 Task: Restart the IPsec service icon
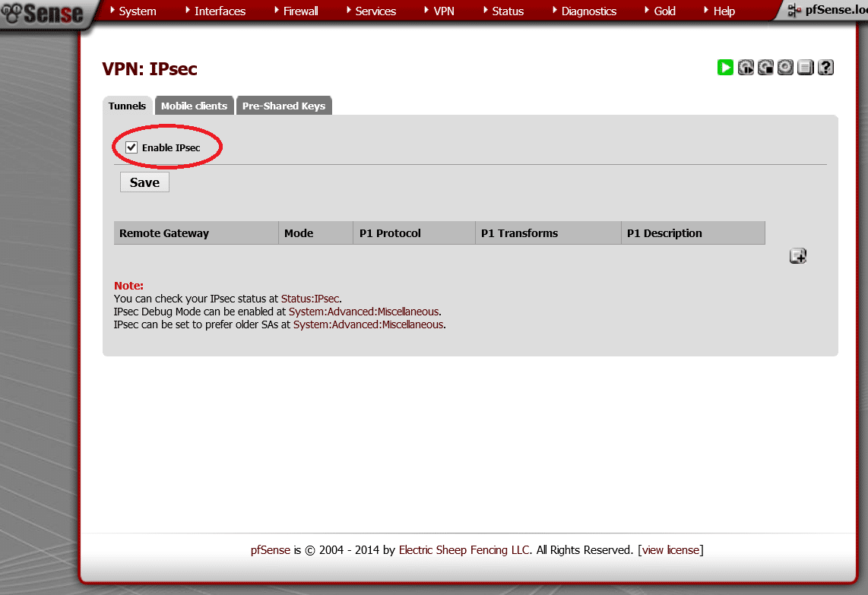click(746, 68)
